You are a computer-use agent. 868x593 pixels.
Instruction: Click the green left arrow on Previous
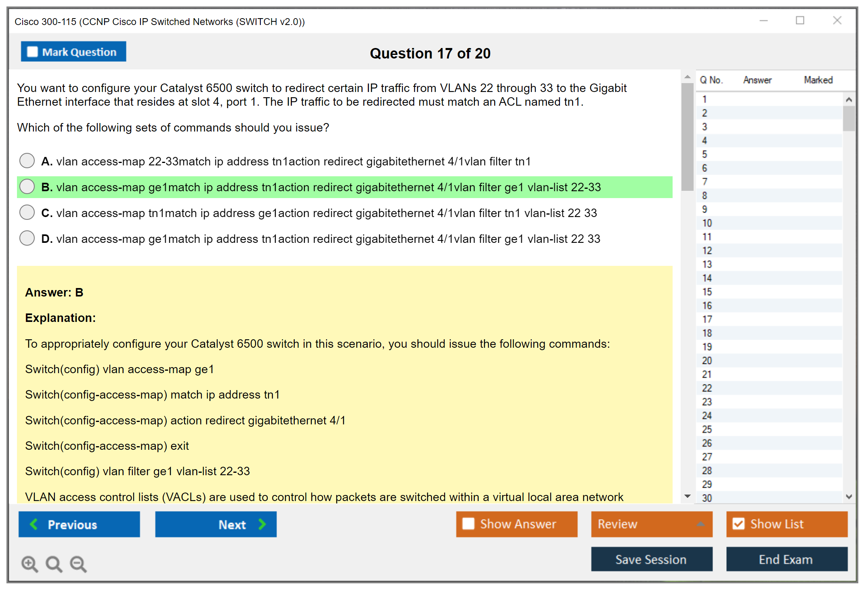click(34, 524)
